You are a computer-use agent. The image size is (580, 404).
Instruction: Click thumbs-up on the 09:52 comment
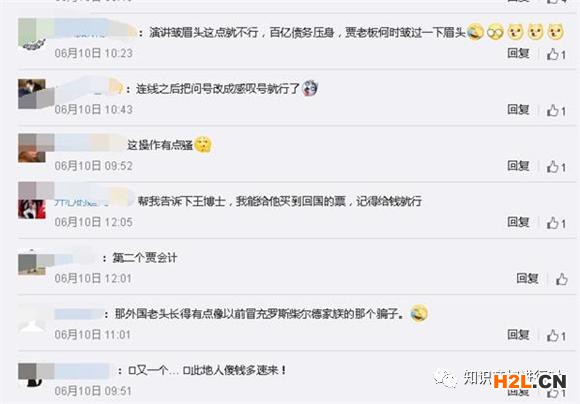[x=552, y=167]
